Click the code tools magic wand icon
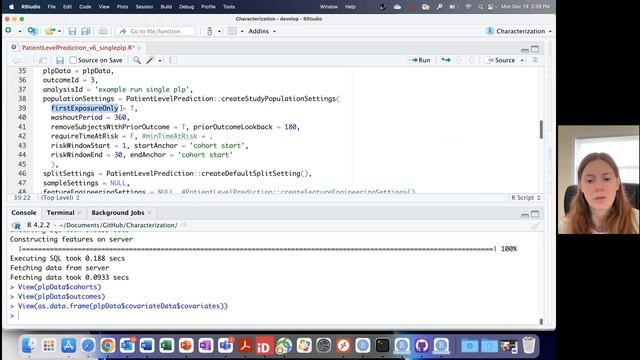640x360 pixels. [150, 60]
